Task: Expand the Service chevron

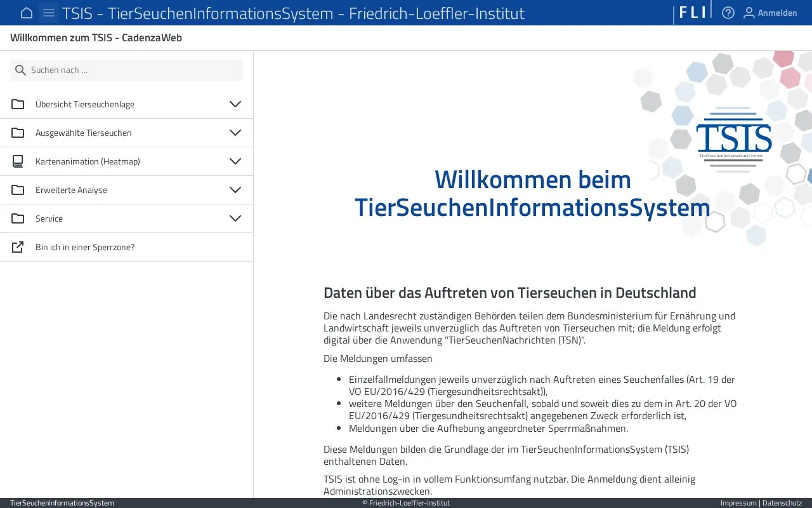Action: 235,218
